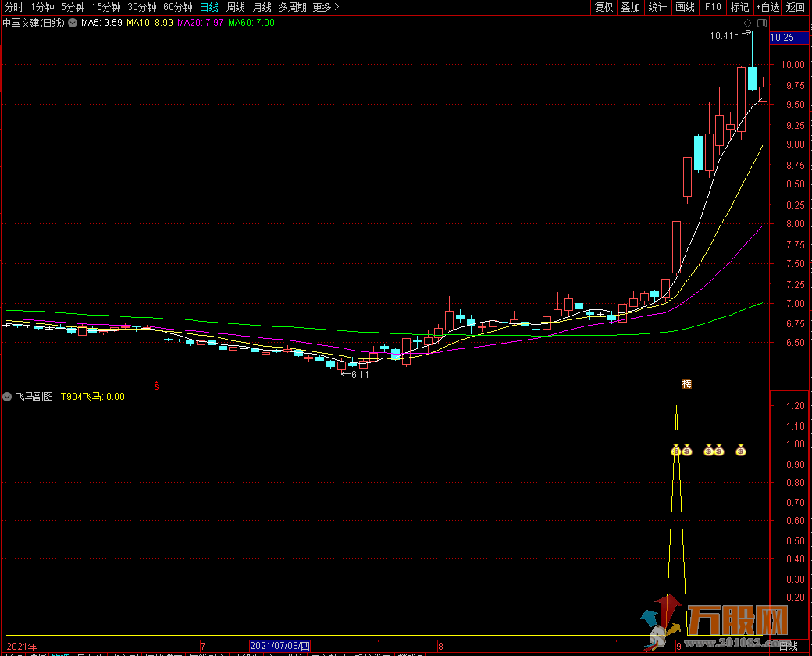Switch to 分时 intraday view

[14, 7]
